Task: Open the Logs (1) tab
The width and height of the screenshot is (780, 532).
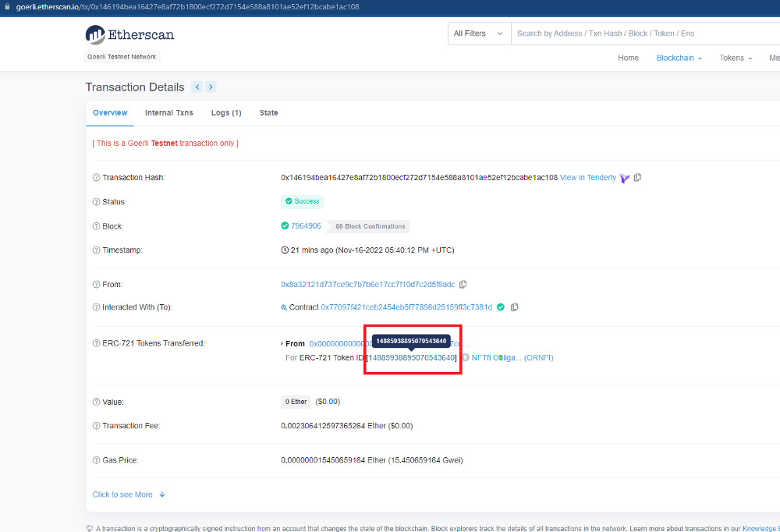Action: (226, 113)
